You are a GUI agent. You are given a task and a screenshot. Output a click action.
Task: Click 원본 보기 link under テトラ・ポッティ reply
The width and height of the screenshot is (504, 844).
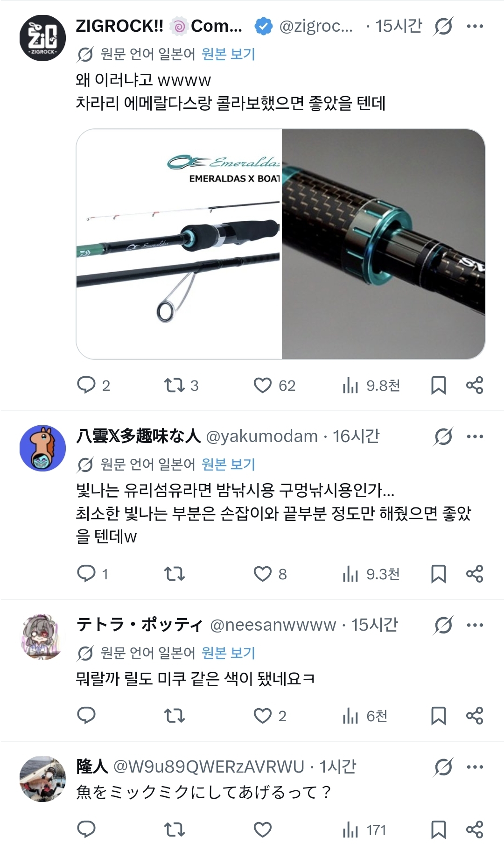(x=228, y=653)
